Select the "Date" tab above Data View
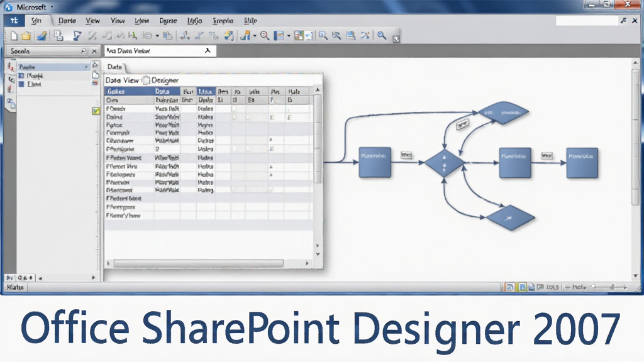Viewport: 644px width, 362px height. (x=114, y=67)
